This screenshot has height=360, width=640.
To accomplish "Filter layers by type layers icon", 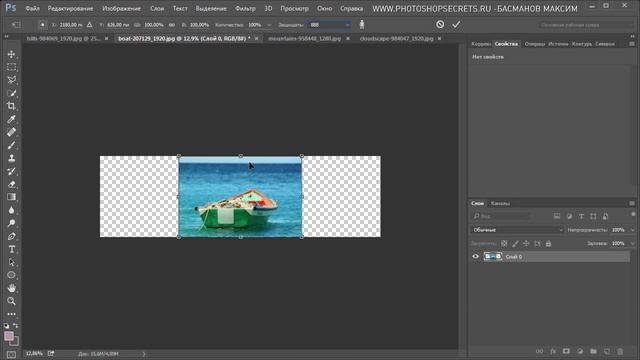I will [x=581, y=216].
